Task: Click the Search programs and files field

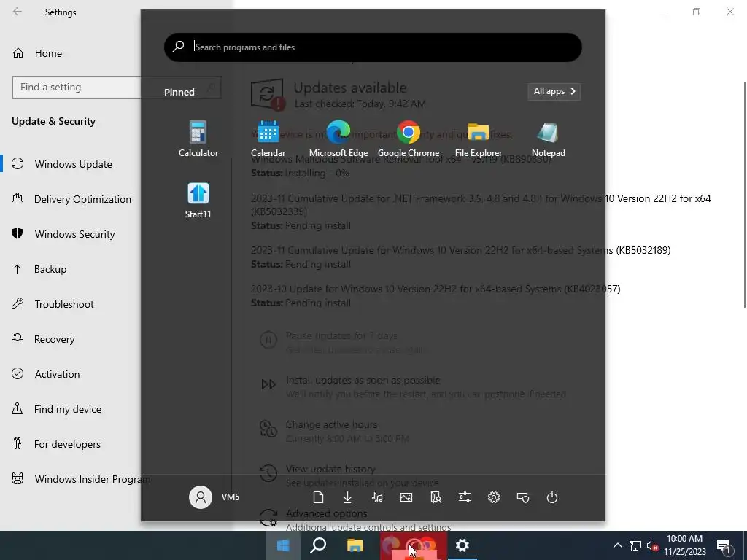Action: point(373,47)
